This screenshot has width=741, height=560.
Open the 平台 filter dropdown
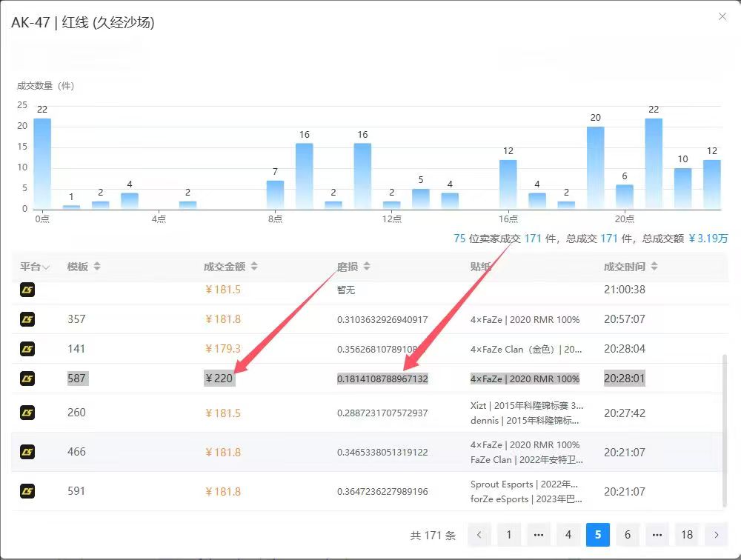coord(44,266)
